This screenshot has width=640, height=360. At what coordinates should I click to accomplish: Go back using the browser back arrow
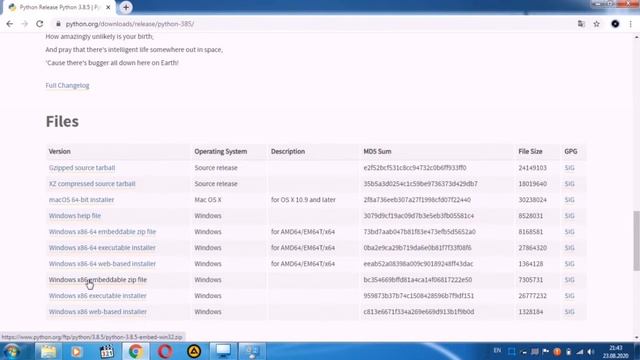pyautogui.click(x=9, y=24)
